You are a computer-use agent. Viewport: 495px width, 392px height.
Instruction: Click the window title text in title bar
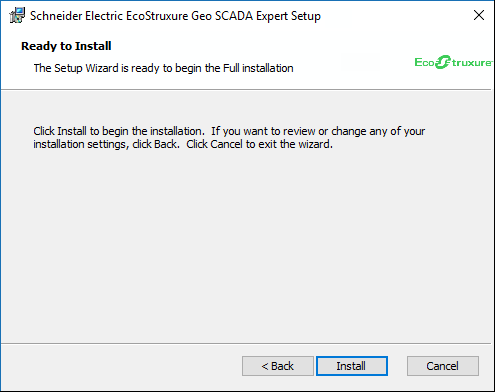(x=175, y=16)
